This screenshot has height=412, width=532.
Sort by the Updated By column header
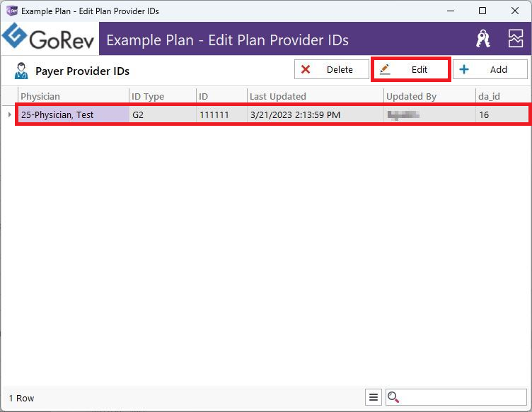point(429,97)
